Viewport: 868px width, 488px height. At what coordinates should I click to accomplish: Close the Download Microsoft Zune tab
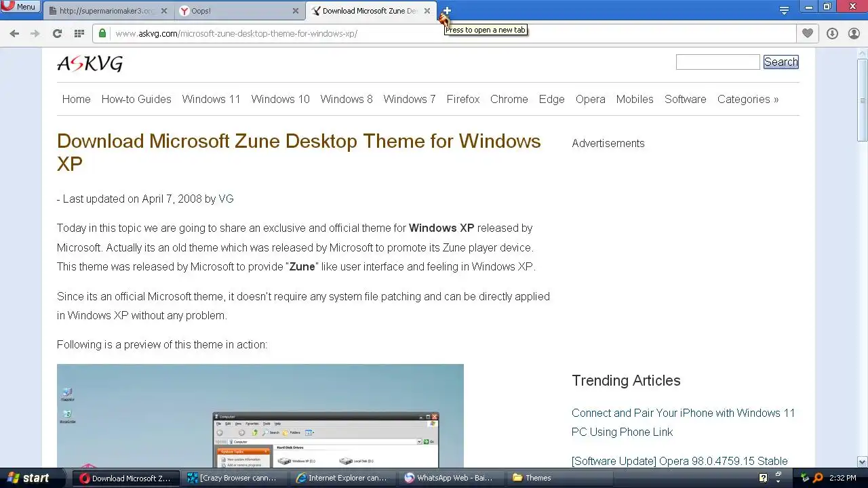427,11
